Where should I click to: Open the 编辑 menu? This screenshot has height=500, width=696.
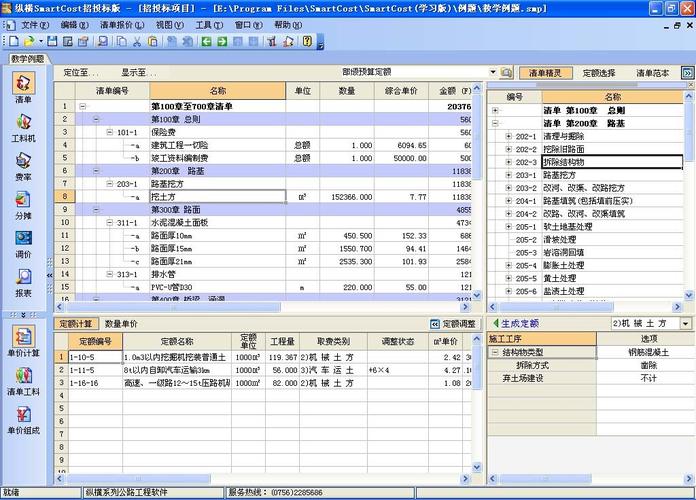74,25
